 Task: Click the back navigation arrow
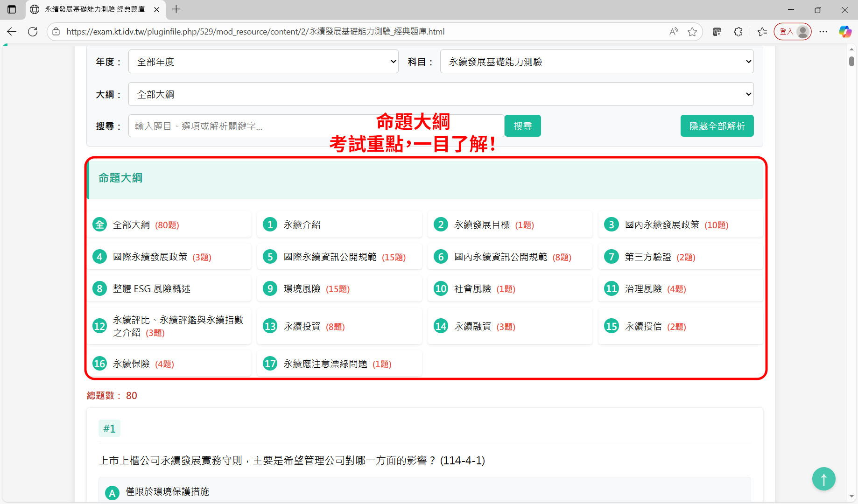click(12, 32)
